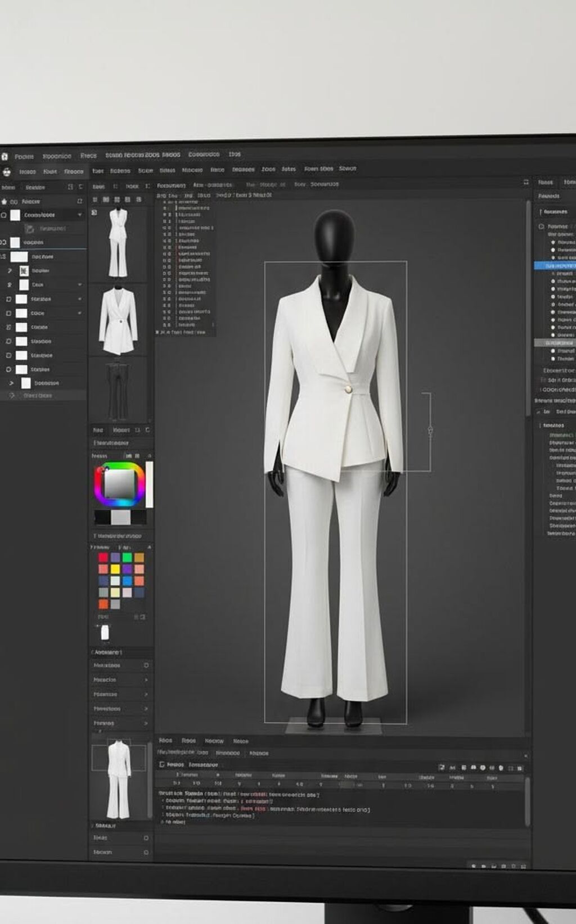The image size is (576, 924).
Task: Open the first menu beside the app logo
Action: (x=24, y=157)
